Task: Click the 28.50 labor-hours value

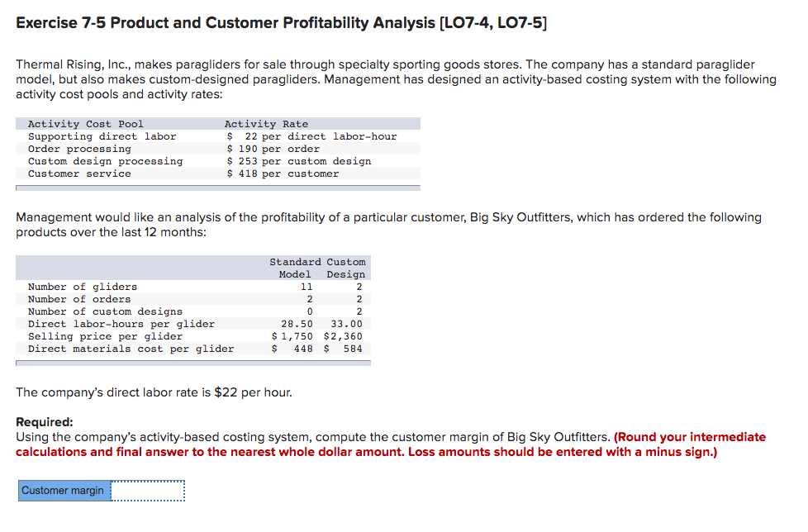Action: tap(297, 324)
